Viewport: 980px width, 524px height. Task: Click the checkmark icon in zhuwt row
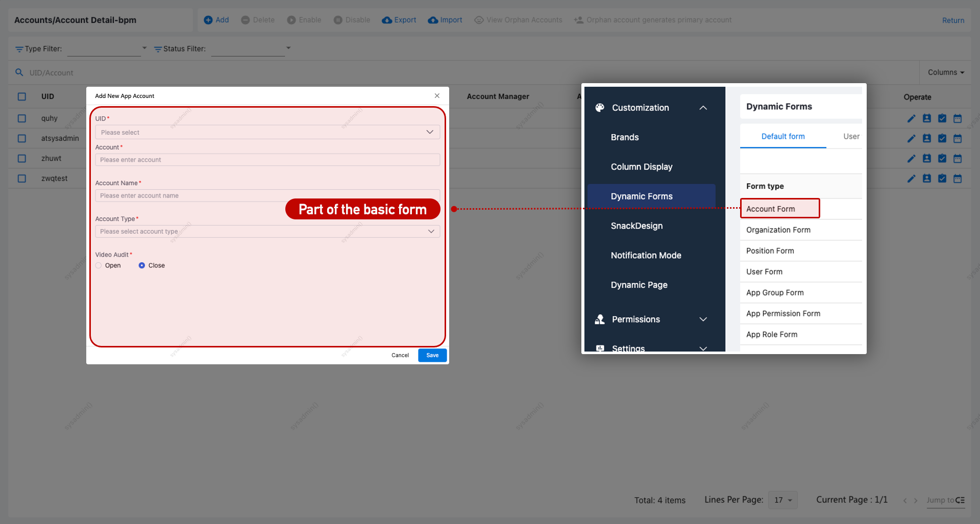click(x=942, y=159)
